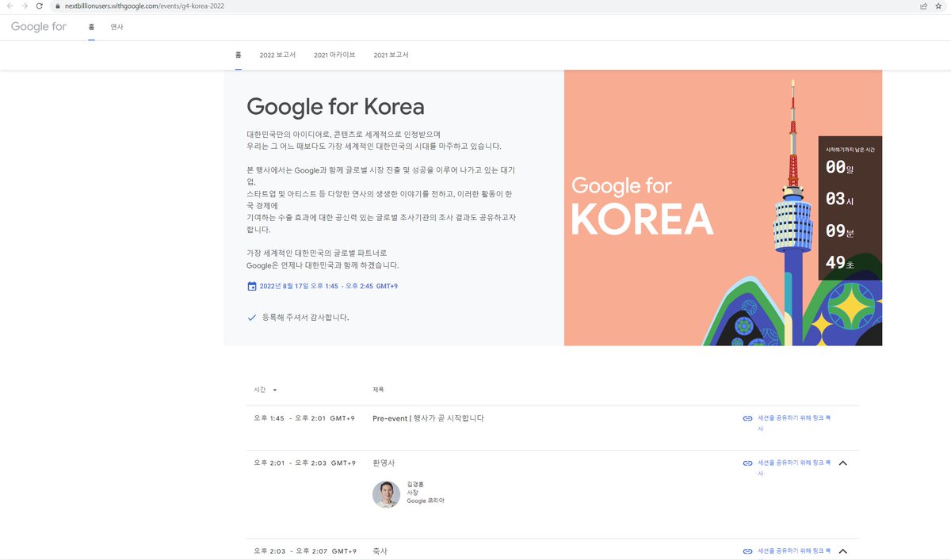Click the Pre-event 행사가 곧 시작합니다 session title
Viewport: 951px width, 560px height.
[428, 418]
